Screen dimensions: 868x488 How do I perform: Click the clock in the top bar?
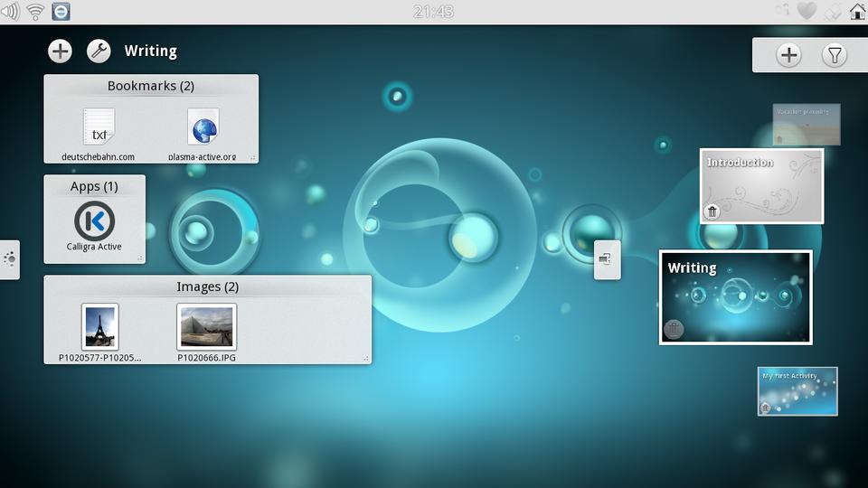point(434,12)
